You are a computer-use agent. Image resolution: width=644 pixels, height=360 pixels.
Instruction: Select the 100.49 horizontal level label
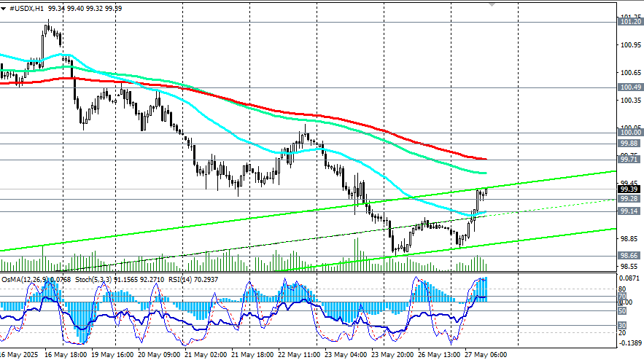click(x=630, y=87)
